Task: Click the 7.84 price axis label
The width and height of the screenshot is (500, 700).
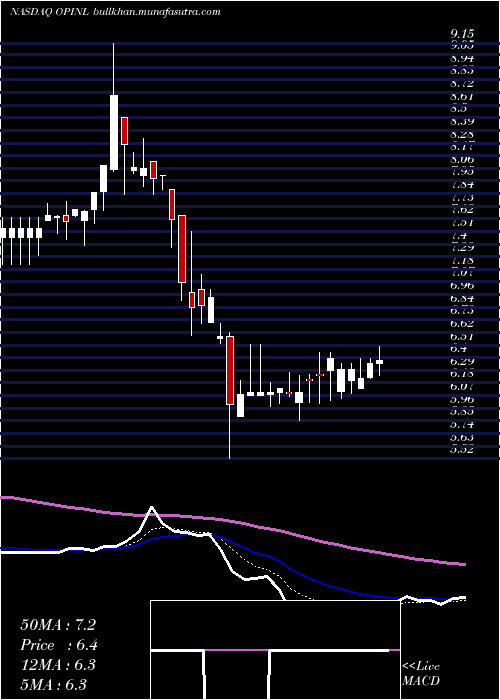Action: pos(462,185)
